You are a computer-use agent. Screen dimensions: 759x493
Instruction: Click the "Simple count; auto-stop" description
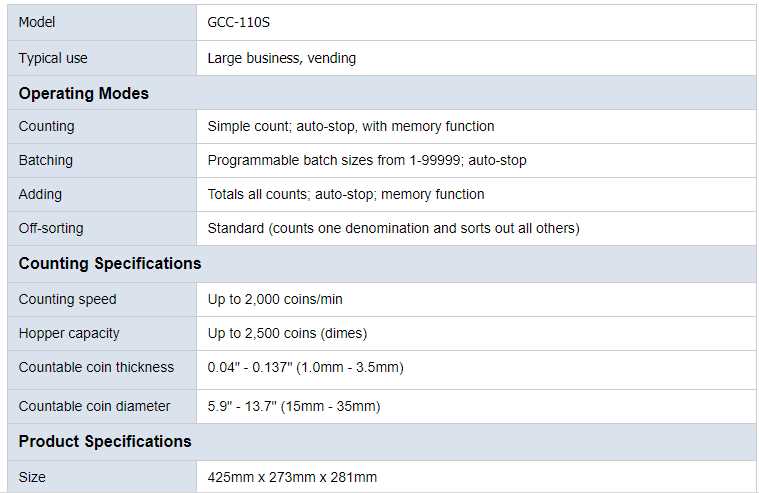[350, 126]
